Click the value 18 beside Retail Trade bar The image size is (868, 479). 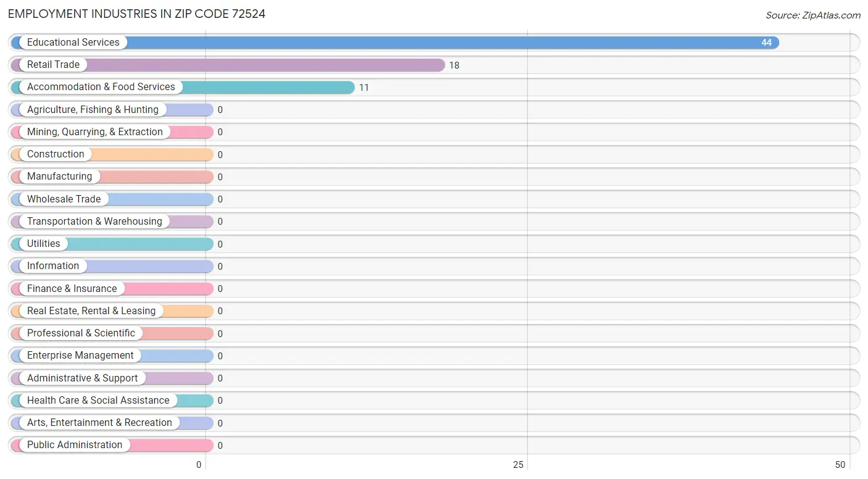pyautogui.click(x=454, y=65)
